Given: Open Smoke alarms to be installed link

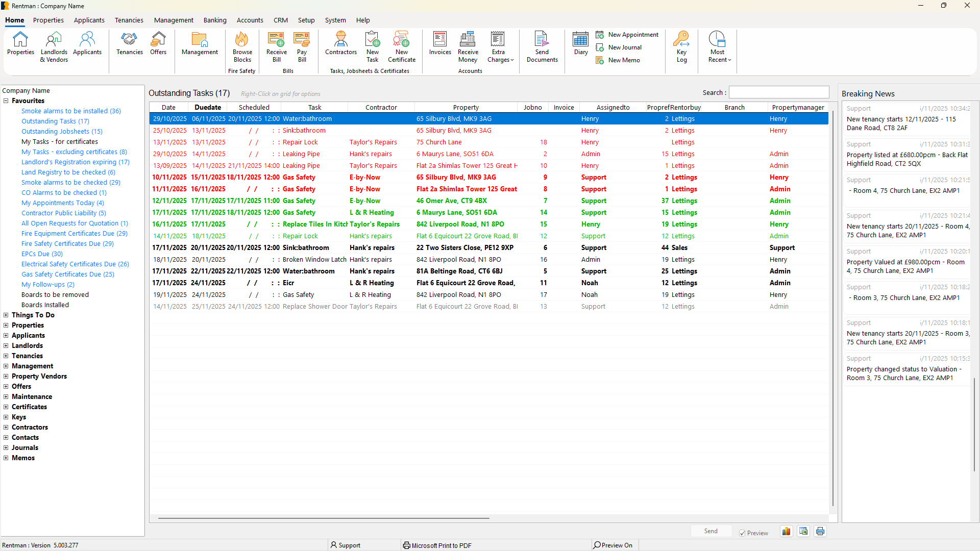Looking at the screenshot, I should [x=71, y=111].
